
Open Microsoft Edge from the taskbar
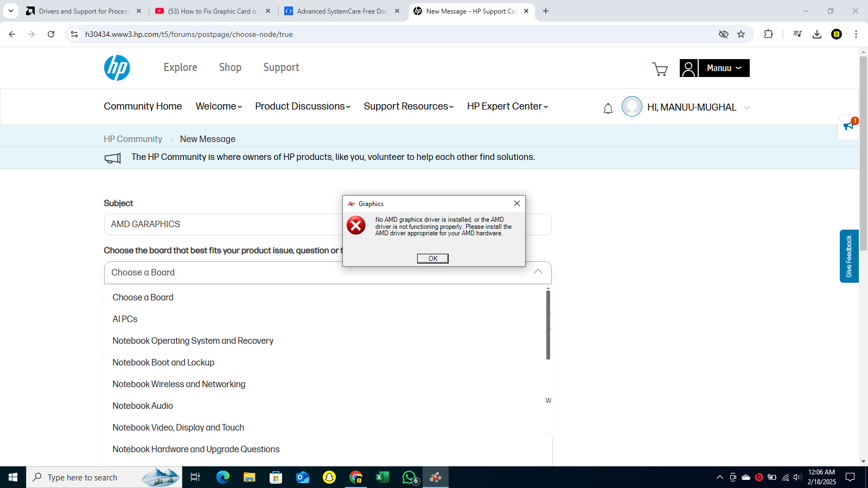point(223,477)
